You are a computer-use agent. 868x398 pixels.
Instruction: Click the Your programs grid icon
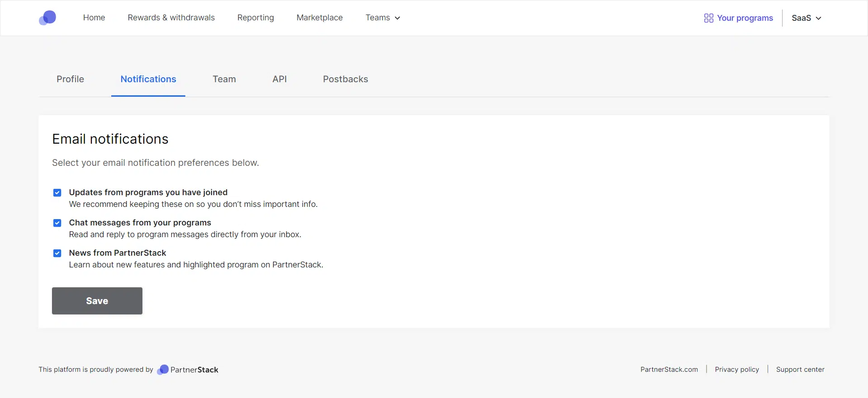708,18
